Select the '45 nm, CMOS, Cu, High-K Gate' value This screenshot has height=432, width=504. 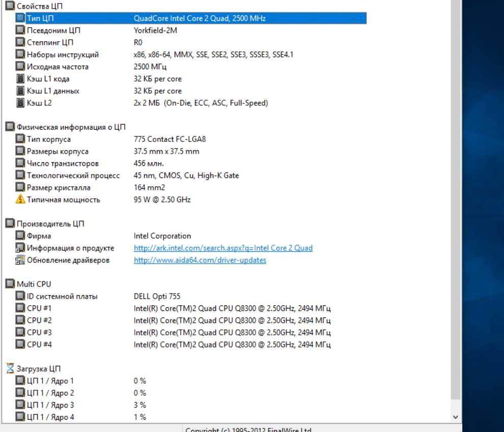(x=186, y=176)
